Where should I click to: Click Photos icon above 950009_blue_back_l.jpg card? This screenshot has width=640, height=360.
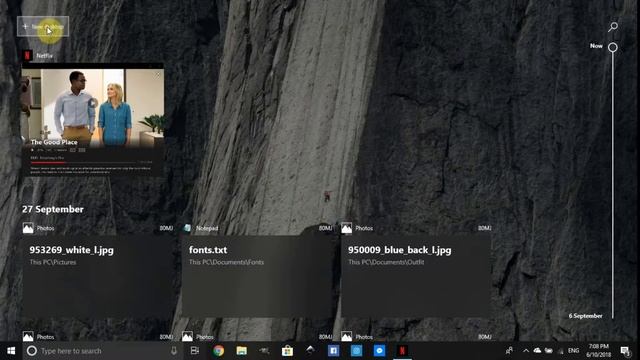click(x=347, y=228)
